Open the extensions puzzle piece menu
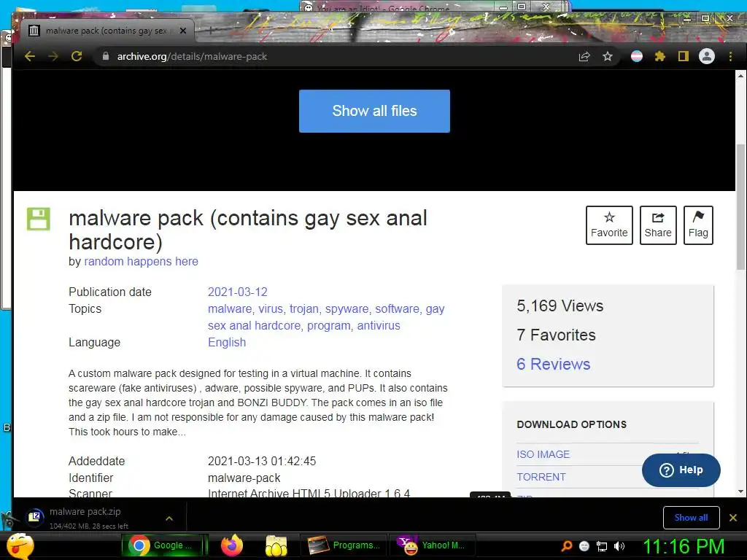Viewport: 747px width, 560px height. (x=659, y=57)
